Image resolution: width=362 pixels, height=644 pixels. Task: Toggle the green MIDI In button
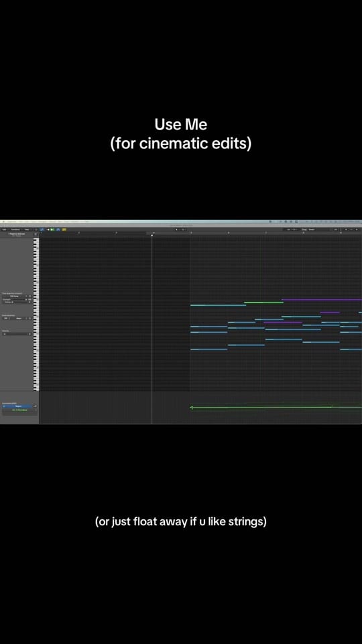pos(52,229)
